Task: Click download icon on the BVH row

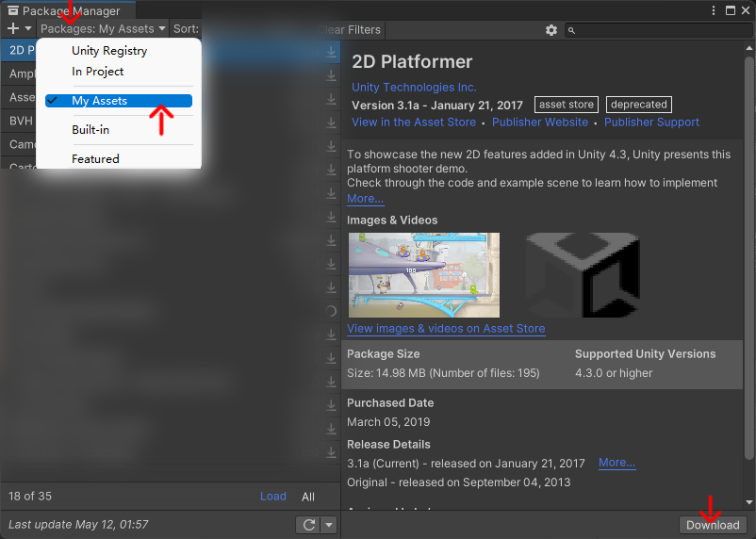Action: coord(331,122)
